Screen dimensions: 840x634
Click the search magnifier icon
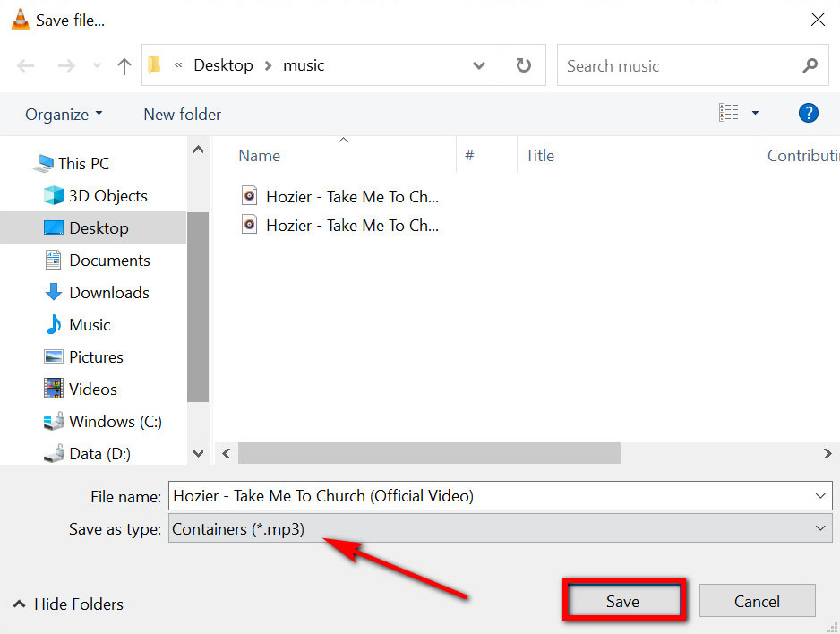click(x=810, y=65)
